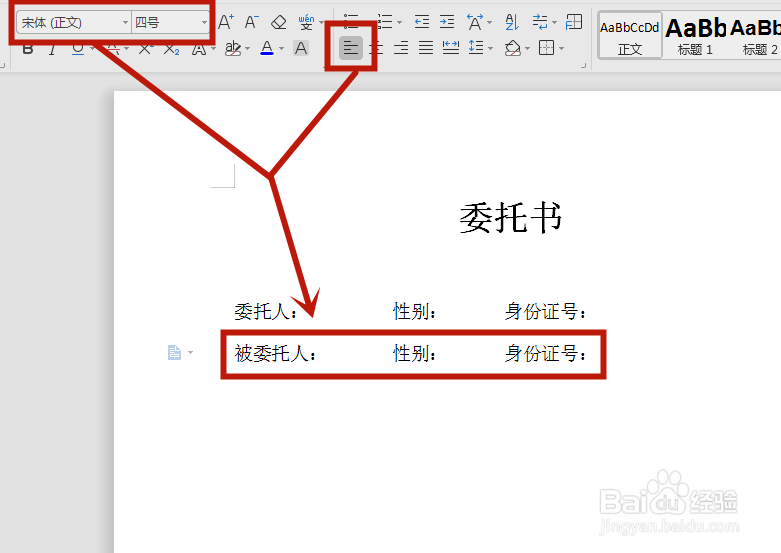Increase font size with the A+ button
781x553 pixels.
(226, 22)
